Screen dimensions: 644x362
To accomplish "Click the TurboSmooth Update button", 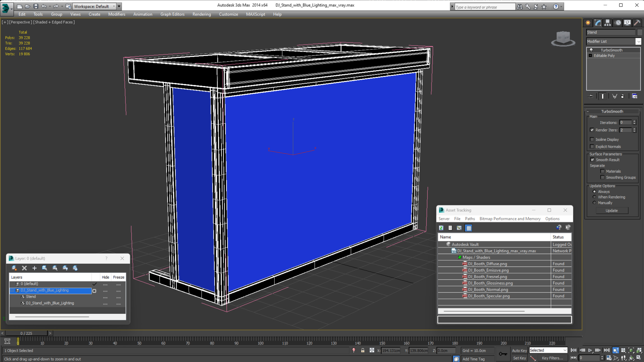I will tap(611, 210).
